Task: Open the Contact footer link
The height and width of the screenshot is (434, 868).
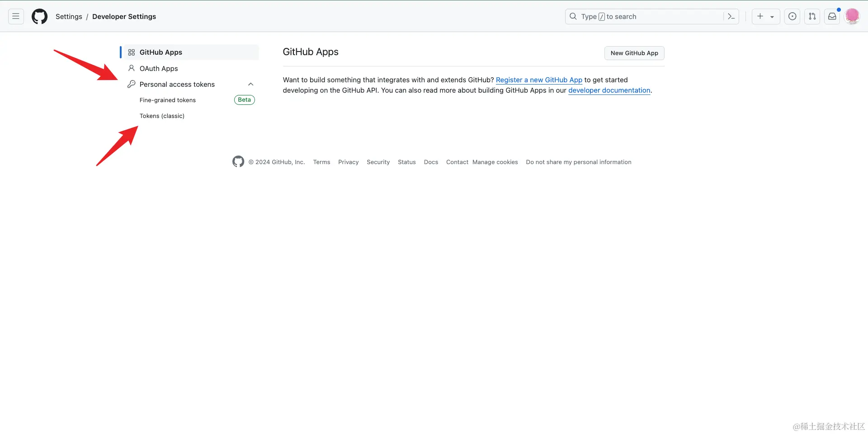Action: coord(457,162)
